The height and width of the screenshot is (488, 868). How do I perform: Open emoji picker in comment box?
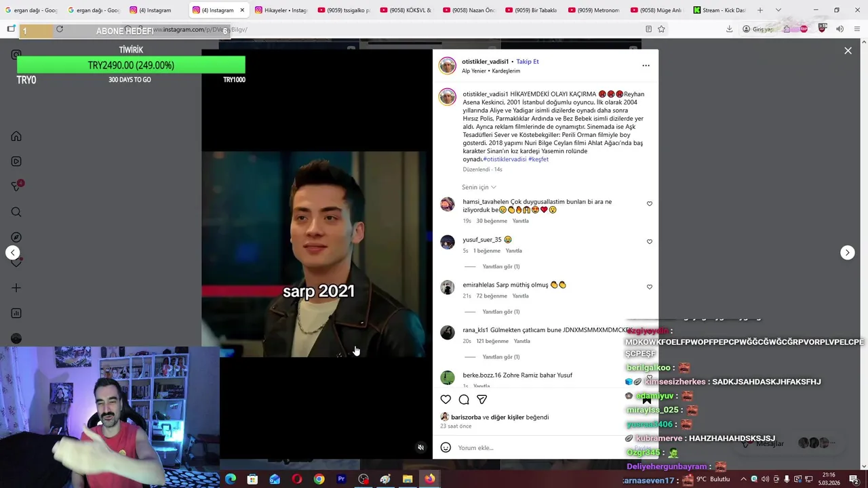click(446, 447)
